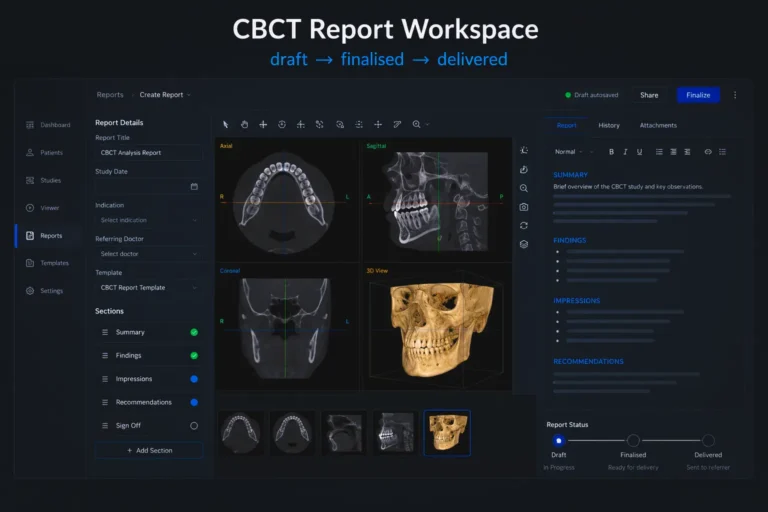The width and height of the screenshot is (768, 512).
Task: Click the zoom magnifier icon in side strip
Action: click(x=524, y=188)
